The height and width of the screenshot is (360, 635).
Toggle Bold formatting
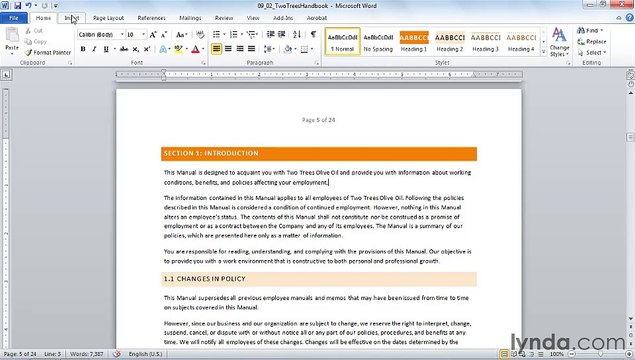83,49
